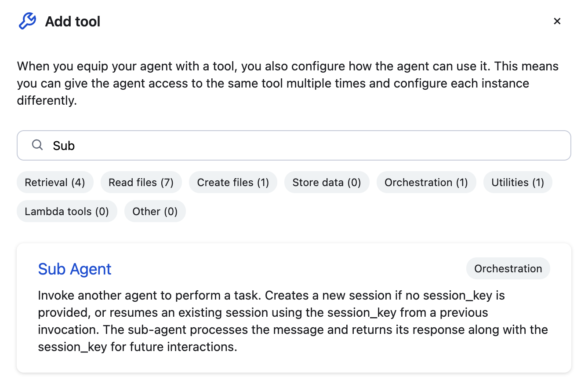Image resolution: width=588 pixels, height=388 pixels.
Task: Filter tools by Orchestration
Action: [426, 182]
